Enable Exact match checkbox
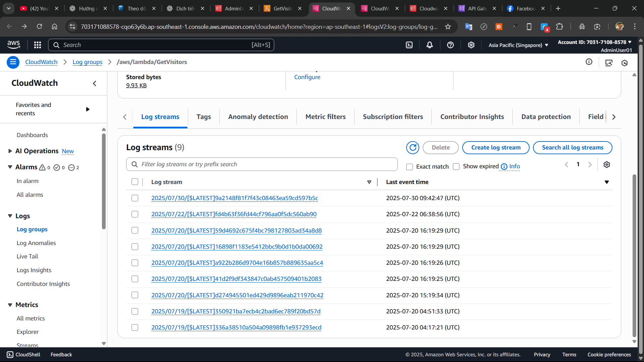The image size is (644, 362). 410,167
